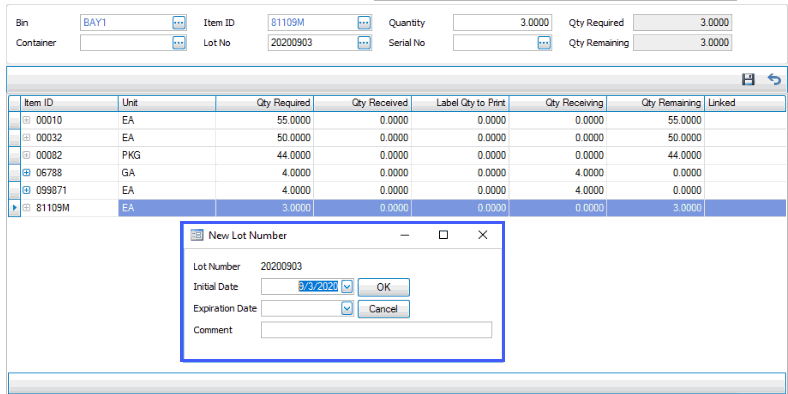This screenshot has height=394, width=788.
Task: Click the Quantity input field
Action: [x=503, y=23]
